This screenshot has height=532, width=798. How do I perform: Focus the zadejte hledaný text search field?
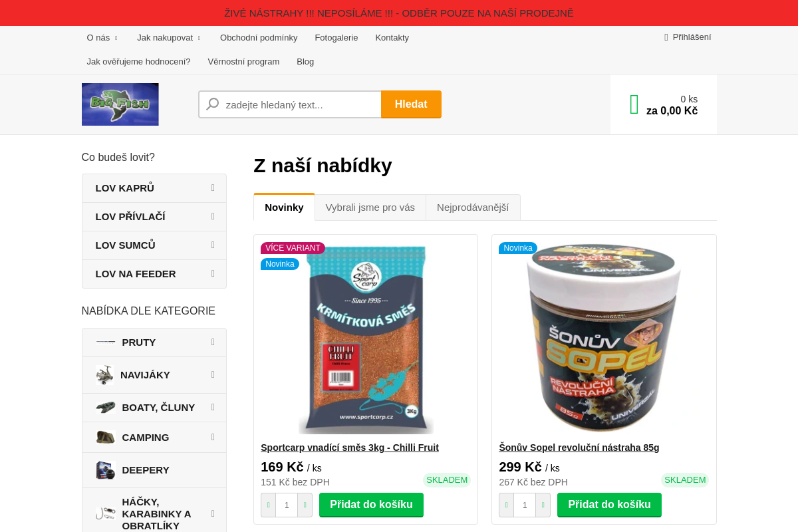[302, 104]
